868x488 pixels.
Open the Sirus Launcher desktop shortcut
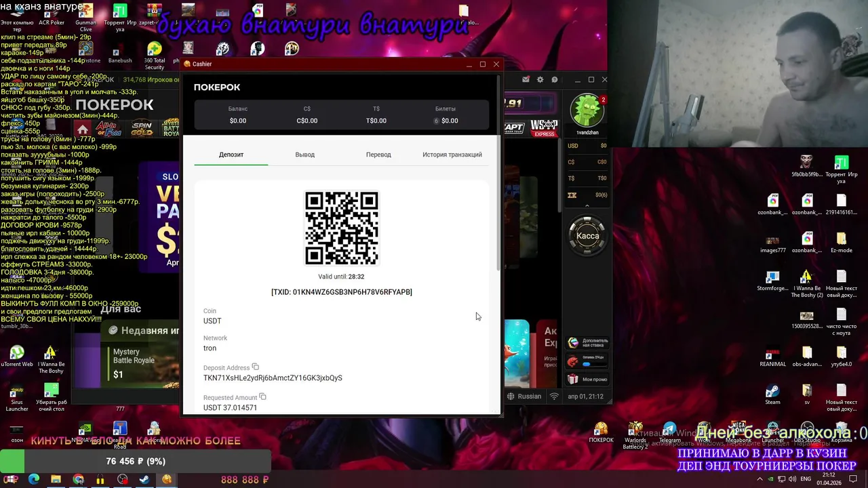pyautogui.click(x=17, y=398)
